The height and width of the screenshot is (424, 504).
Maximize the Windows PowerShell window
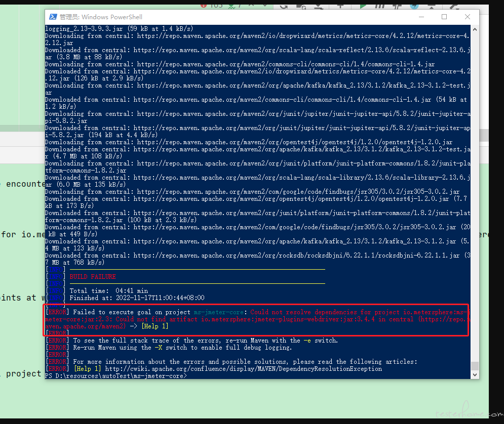(444, 17)
